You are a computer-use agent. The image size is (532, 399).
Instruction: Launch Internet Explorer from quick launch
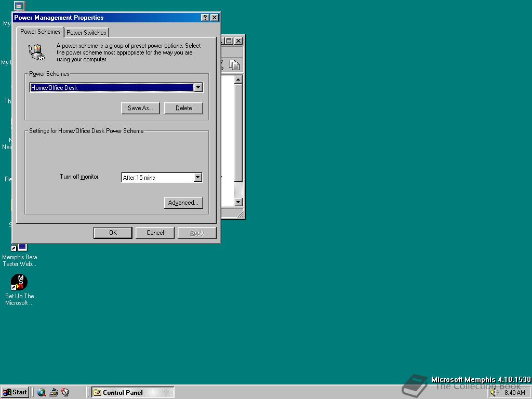click(42, 393)
